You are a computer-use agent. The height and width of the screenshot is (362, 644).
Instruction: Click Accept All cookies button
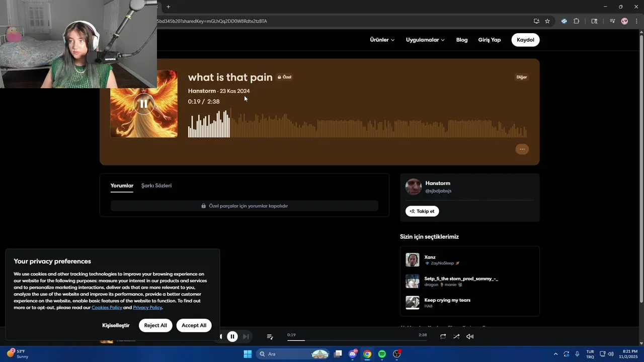(194, 325)
